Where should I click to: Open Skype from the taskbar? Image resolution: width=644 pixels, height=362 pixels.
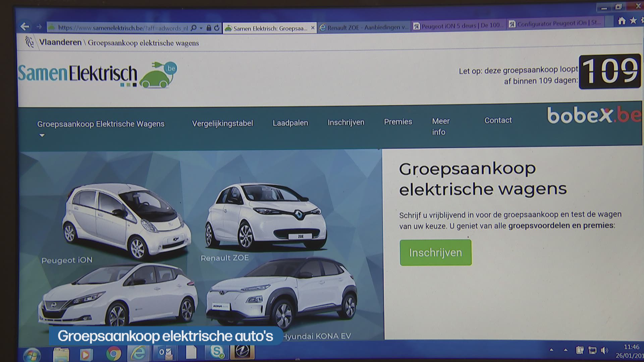click(217, 352)
